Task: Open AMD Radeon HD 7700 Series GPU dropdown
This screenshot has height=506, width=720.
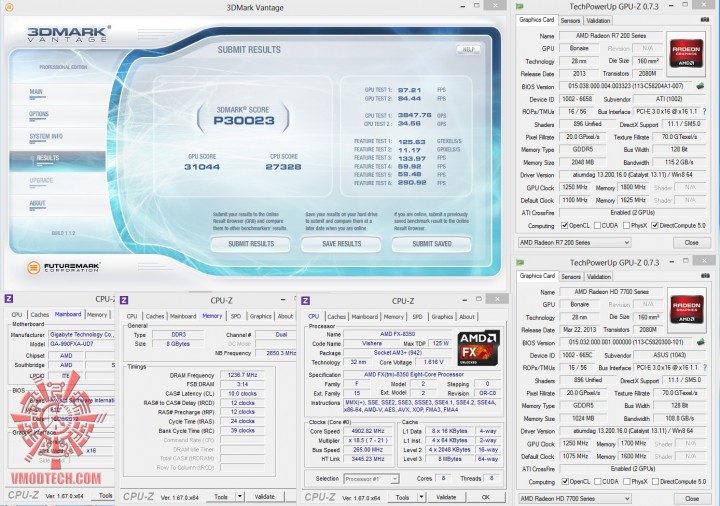Action: point(574,498)
